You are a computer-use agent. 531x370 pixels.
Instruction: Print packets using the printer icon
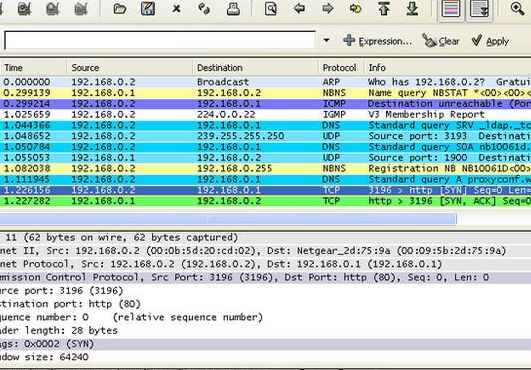233,8
